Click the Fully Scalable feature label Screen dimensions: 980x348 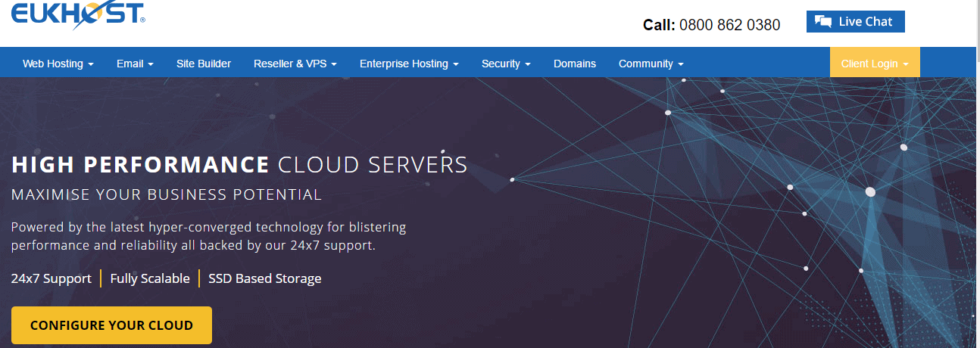point(150,278)
